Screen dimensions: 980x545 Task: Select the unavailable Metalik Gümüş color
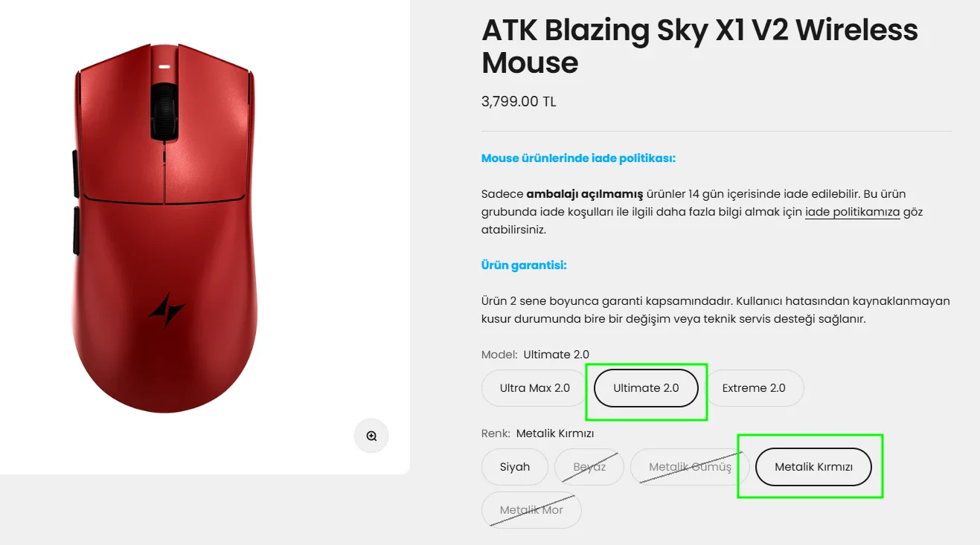coord(689,467)
